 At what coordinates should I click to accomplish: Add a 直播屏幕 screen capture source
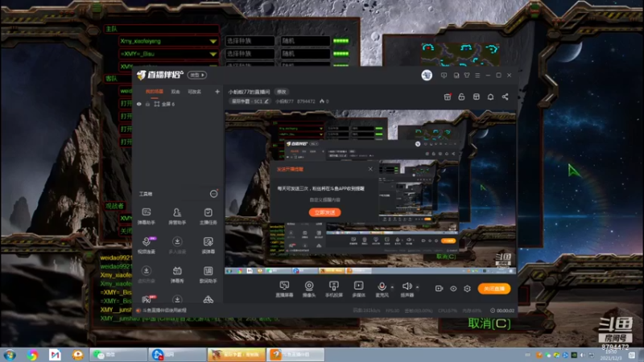pyautogui.click(x=284, y=289)
